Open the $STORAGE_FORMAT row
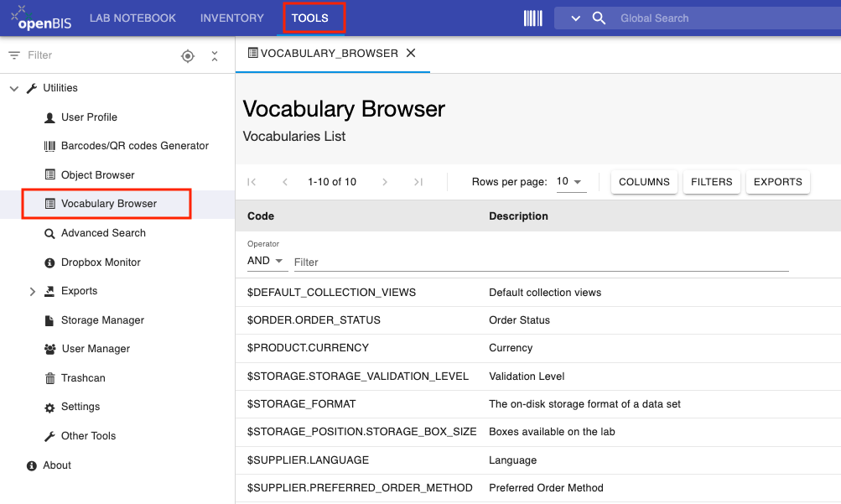Viewport: 841px width, 504px height. [538, 404]
